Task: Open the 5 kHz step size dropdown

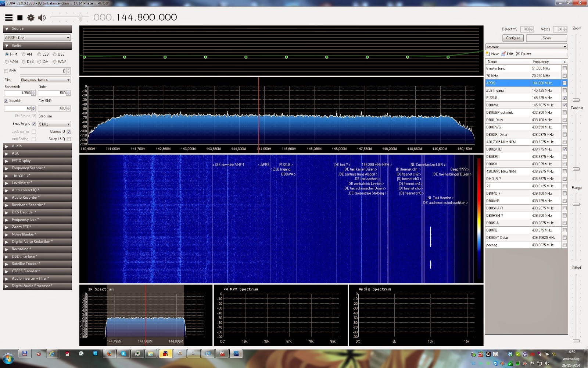Action: coord(54,124)
